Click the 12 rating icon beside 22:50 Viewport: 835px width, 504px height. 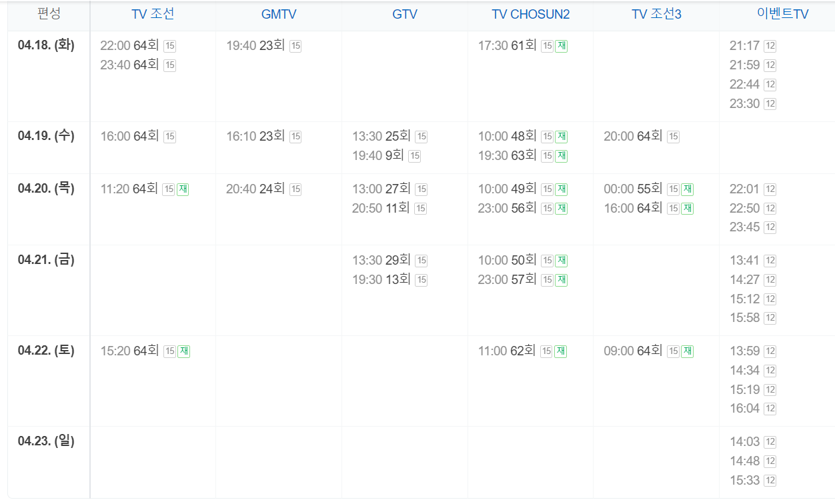[770, 209]
